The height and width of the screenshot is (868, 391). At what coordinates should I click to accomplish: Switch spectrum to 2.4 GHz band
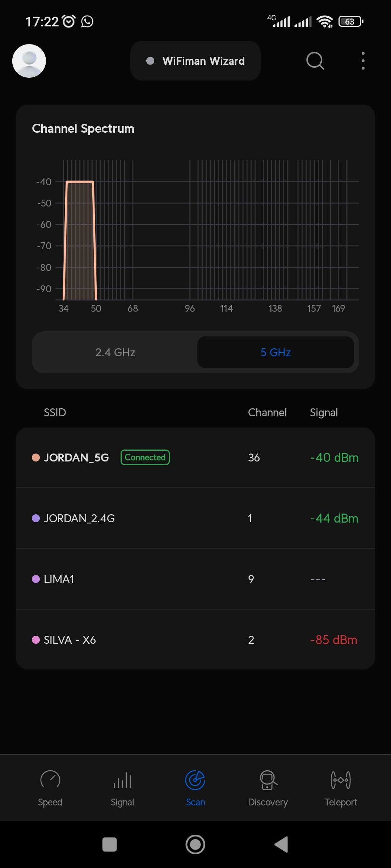[115, 352]
